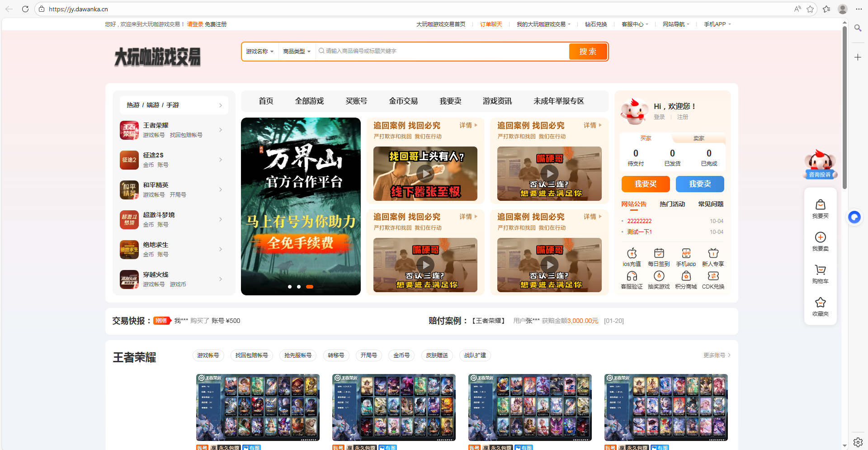
Task: Click the 积分商城 points mall icon
Action: (x=686, y=279)
